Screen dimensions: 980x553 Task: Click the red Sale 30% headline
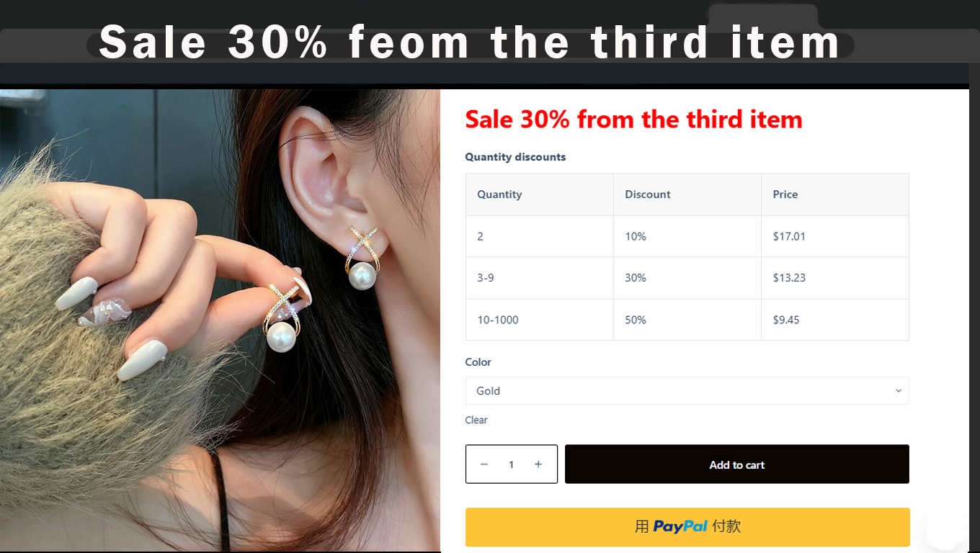point(633,119)
